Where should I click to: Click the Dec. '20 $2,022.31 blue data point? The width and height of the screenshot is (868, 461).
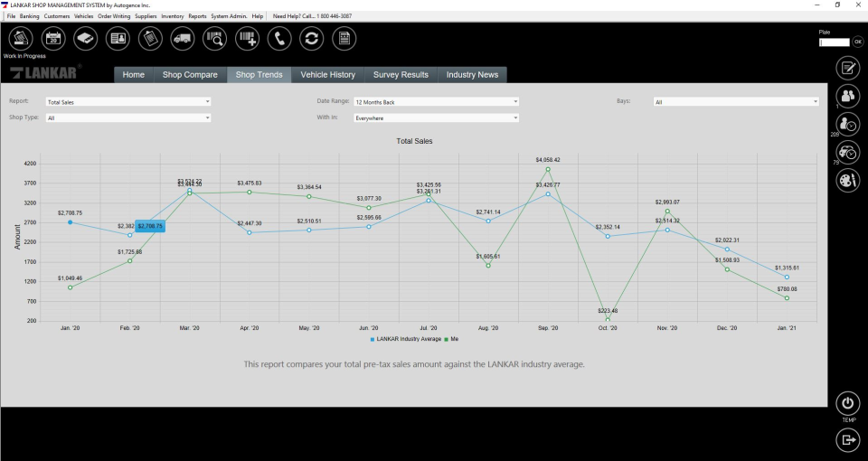727,249
